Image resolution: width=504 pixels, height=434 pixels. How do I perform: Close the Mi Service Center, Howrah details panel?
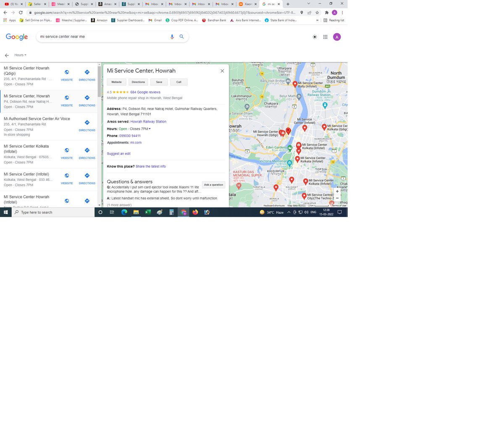point(222,71)
